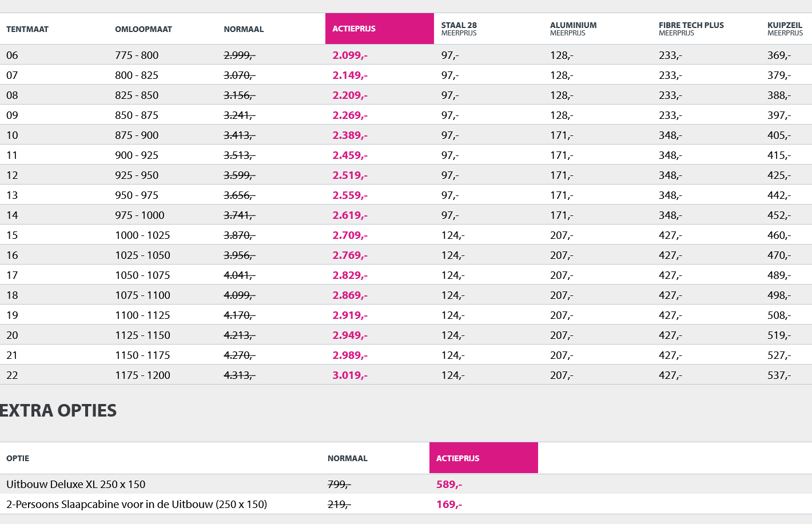
Task: Click crossed-out normal price 3.741,-
Action: coord(239,215)
